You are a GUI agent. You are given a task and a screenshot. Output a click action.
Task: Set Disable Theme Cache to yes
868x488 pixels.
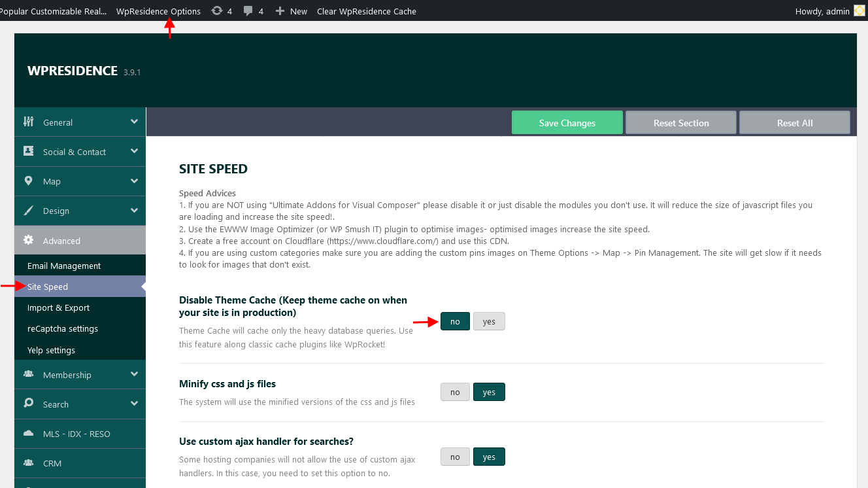[489, 321]
